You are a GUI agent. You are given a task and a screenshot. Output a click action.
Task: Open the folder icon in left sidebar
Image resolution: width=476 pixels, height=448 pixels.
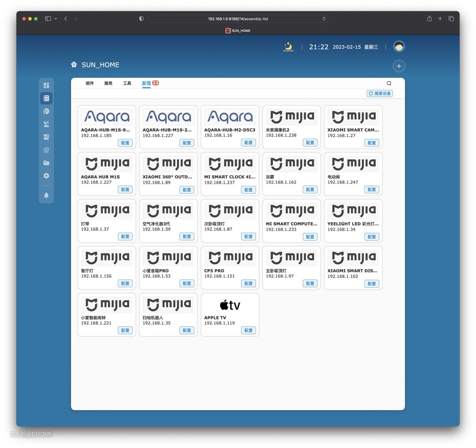point(46,163)
